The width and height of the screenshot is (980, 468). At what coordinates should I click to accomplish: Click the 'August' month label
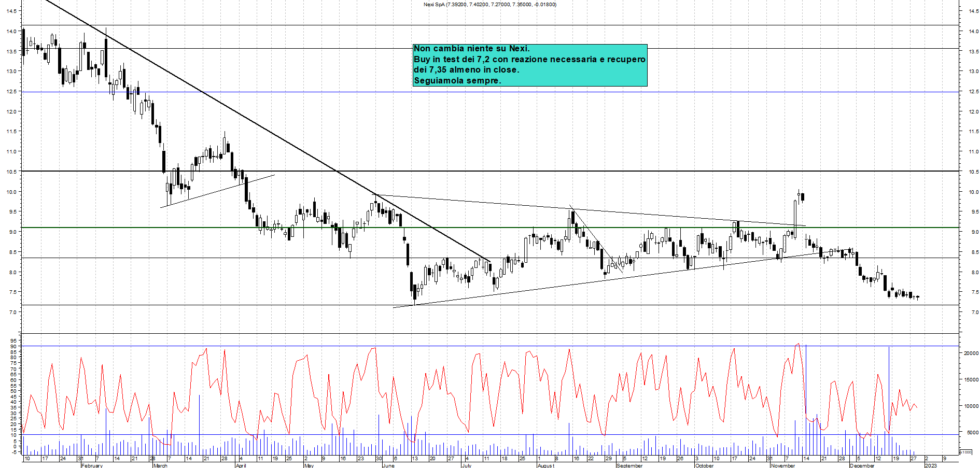[x=546, y=465]
